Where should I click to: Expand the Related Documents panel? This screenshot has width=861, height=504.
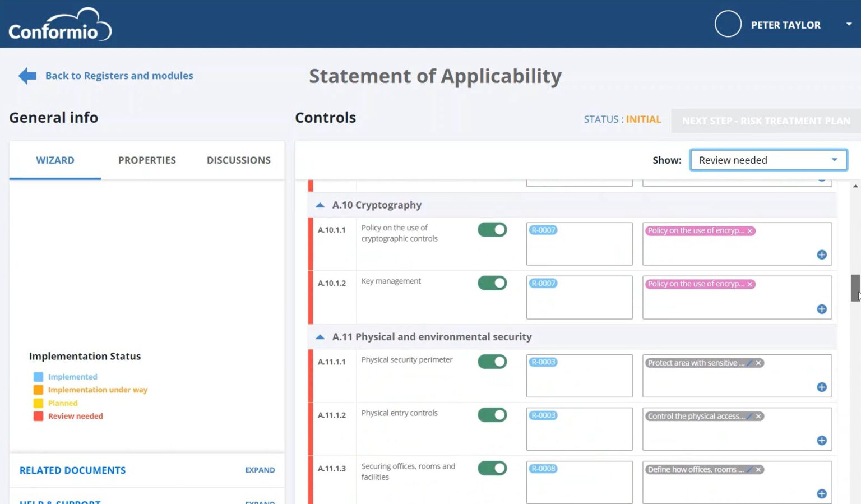[x=260, y=470]
